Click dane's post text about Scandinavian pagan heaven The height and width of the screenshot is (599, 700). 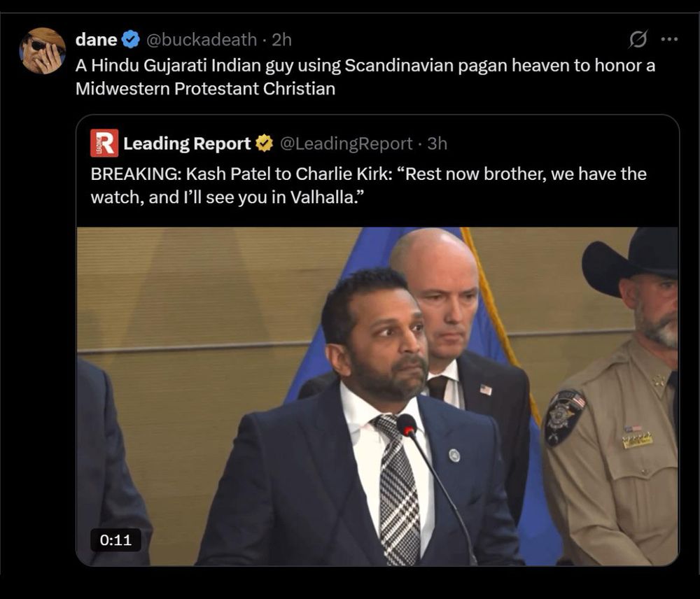click(x=365, y=77)
